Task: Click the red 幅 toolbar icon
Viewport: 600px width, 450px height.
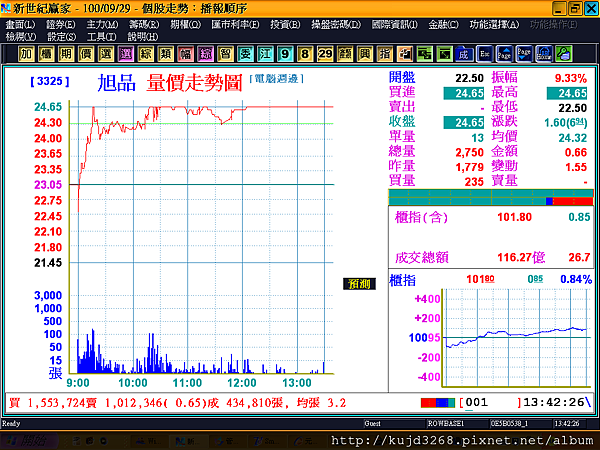Action: point(185,54)
